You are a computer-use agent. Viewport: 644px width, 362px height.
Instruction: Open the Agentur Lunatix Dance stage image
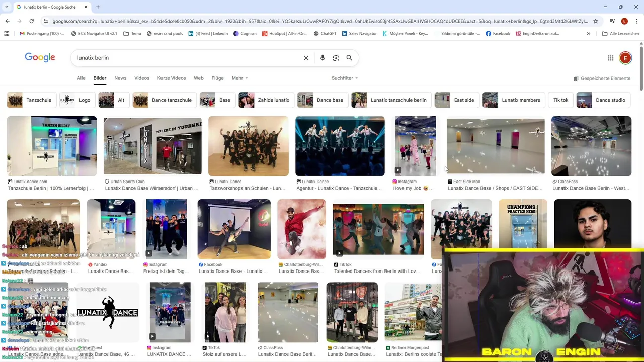340,146
